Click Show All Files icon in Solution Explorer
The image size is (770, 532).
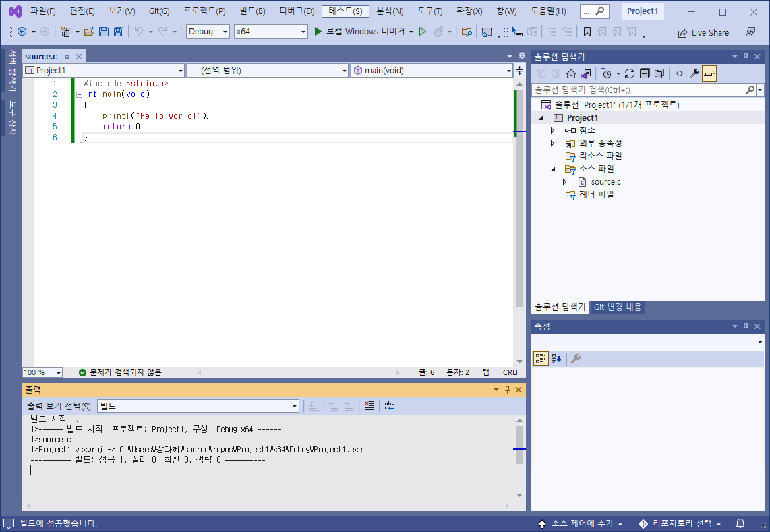point(659,73)
